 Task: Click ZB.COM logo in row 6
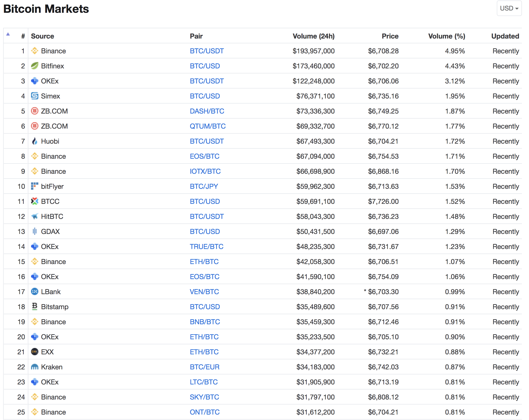tap(35, 126)
